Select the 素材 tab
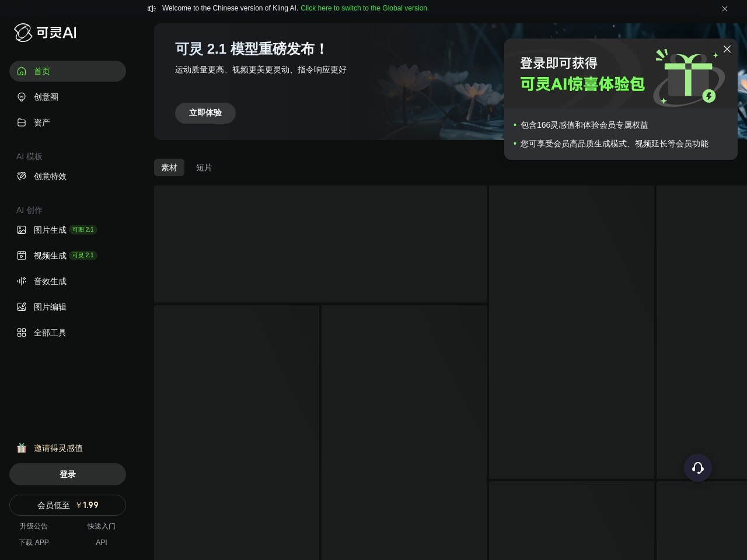This screenshot has height=560, width=747. [x=169, y=167]
